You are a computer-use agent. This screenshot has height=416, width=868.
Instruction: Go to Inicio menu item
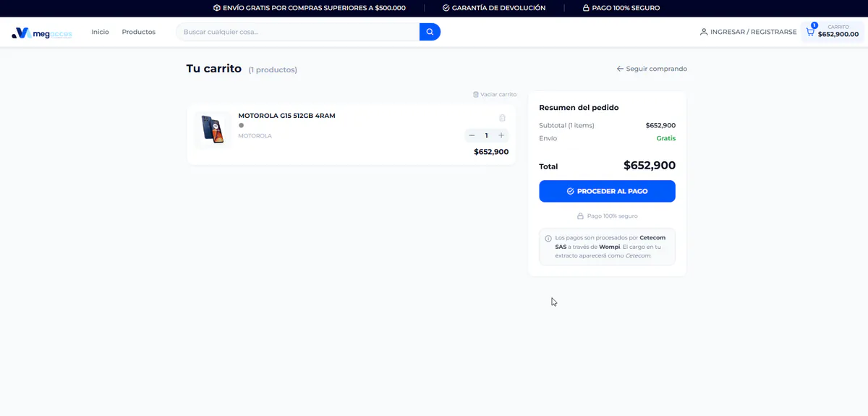pyautogui.click(x=100, y=32)
